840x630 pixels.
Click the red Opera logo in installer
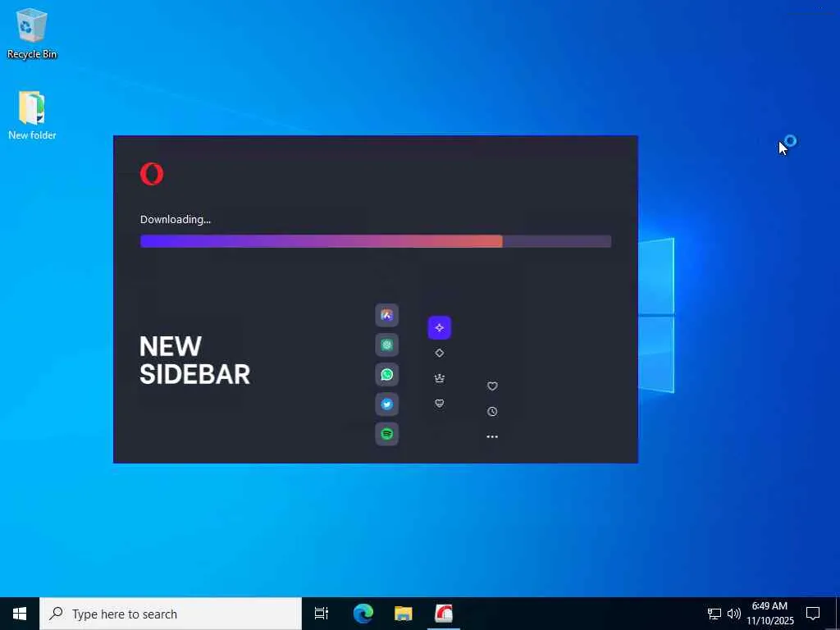(152, 174)
